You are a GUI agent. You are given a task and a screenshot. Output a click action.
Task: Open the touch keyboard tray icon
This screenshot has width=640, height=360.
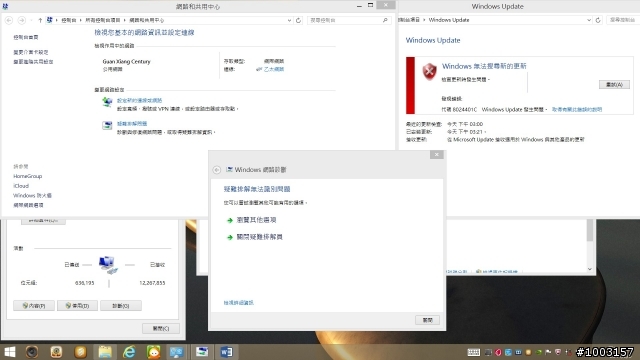click(x=473, y=352)
